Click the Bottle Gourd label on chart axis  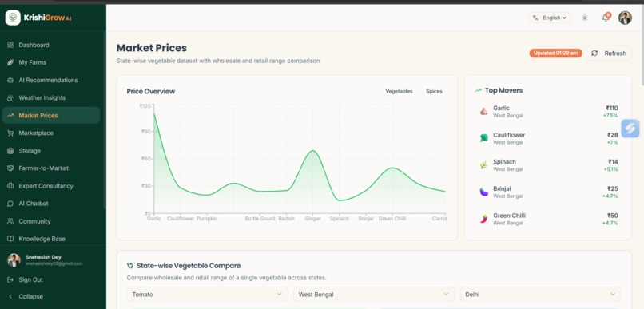tap(260, 219)
